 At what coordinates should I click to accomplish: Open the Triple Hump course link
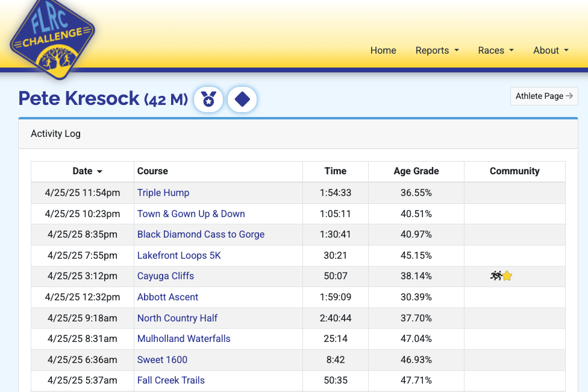pos(163,192)
